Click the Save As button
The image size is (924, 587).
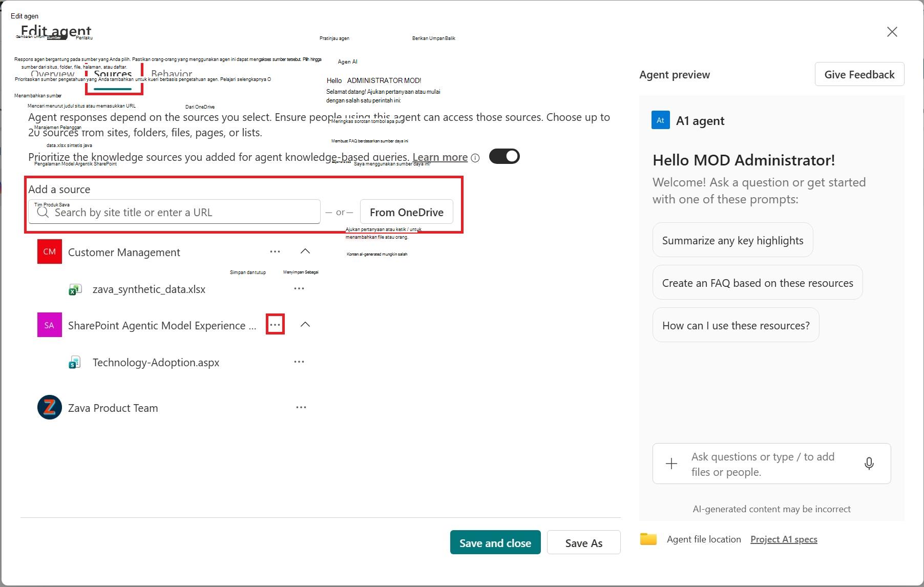(x=584, y=542)
